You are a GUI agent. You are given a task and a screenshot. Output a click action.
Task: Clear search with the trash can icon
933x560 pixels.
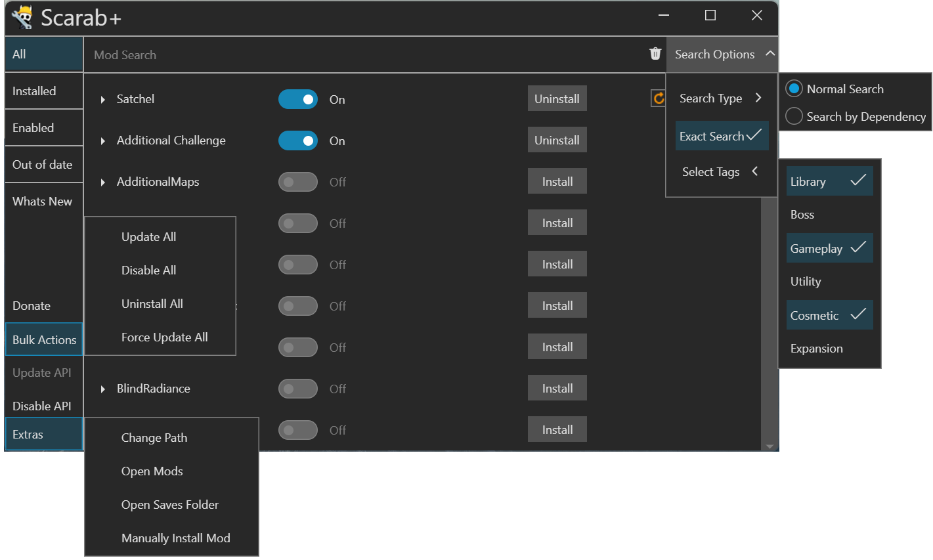(655, 54)
